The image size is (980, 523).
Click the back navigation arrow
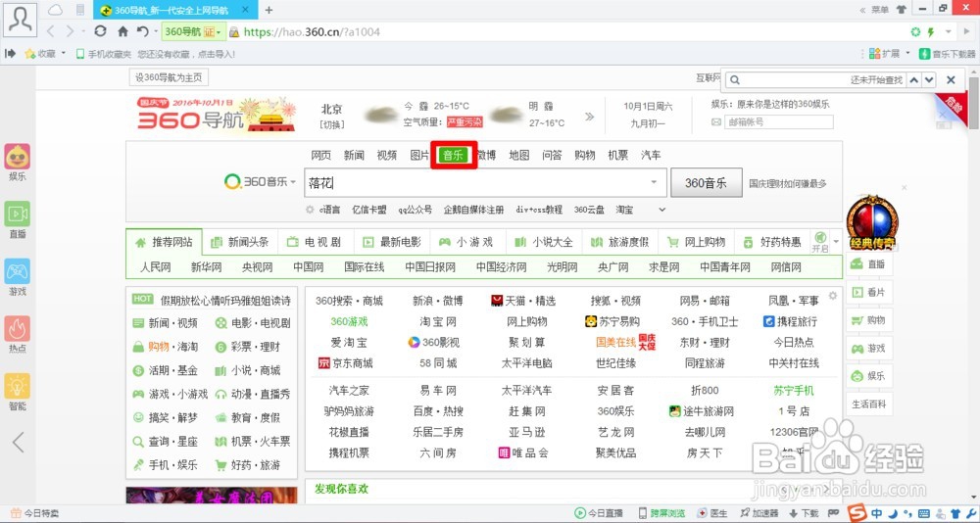point(51,31)
